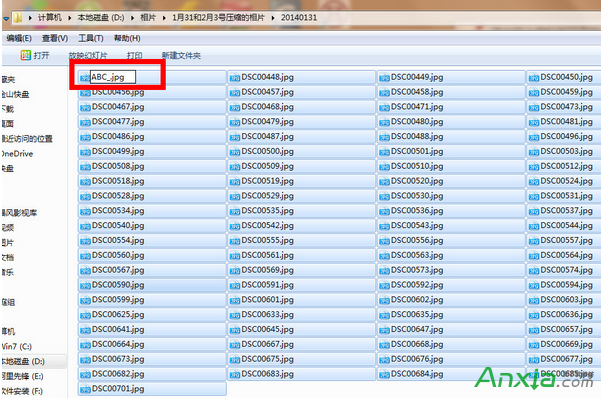Click the DSC00625.jpg file icon
This screenshot has height=398, width=601.
click(x=85, y=315)
